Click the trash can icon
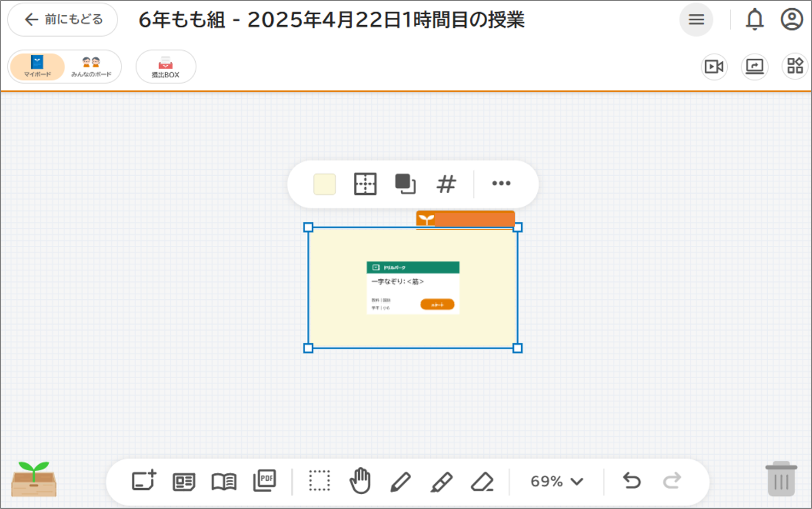 click(x=781, y=478)
